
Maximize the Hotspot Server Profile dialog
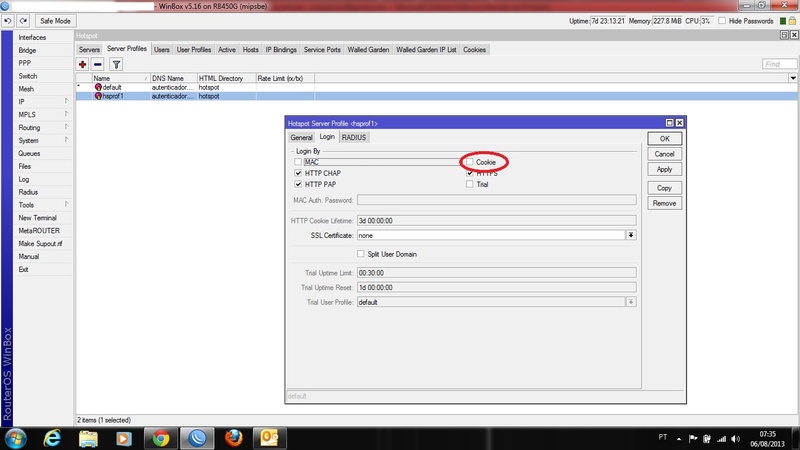pyautogui.click(x=669, y=123)
